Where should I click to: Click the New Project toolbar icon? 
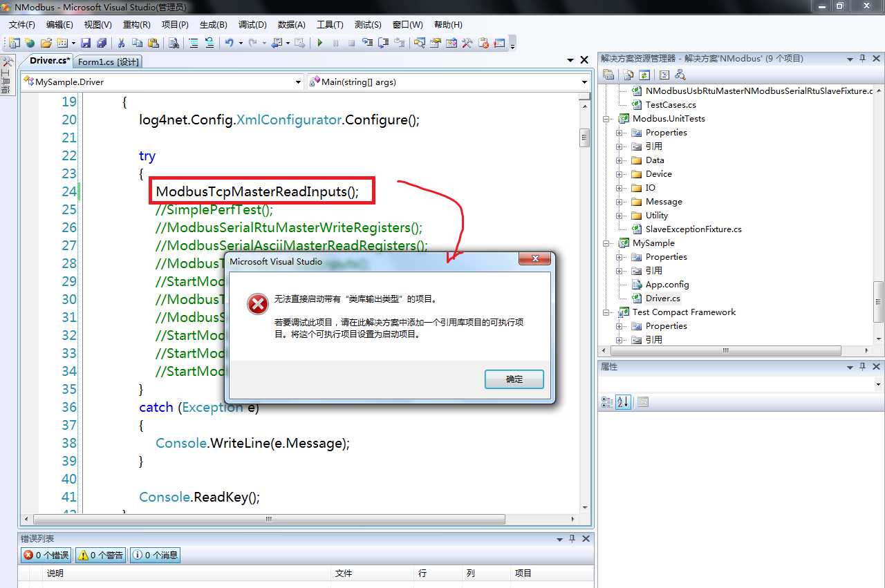coord(14,43)
